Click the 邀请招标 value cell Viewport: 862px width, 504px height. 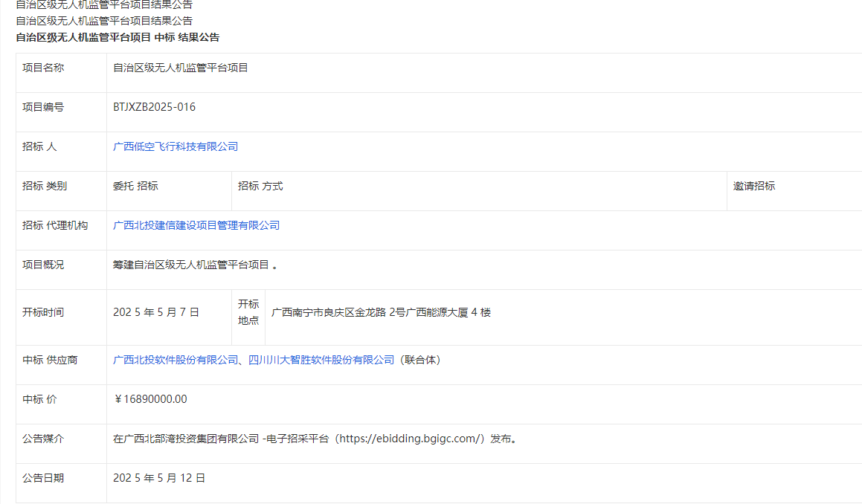(794, 191)
